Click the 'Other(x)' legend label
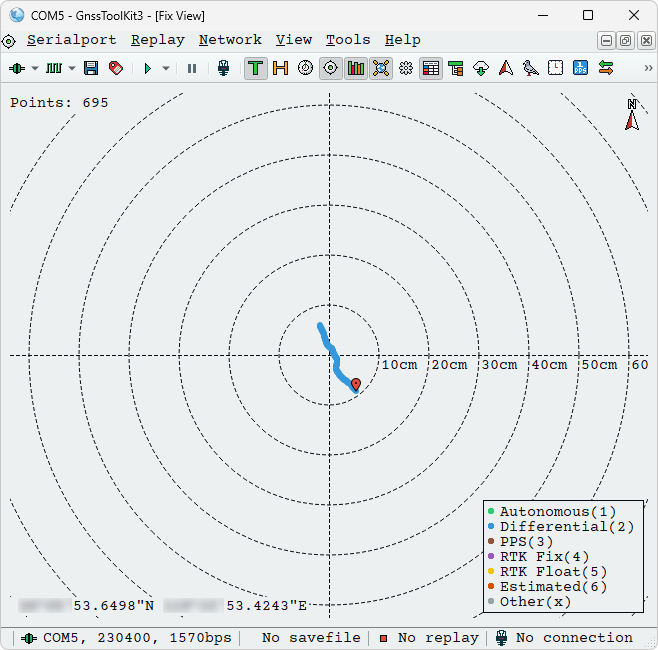 point(535,602)
